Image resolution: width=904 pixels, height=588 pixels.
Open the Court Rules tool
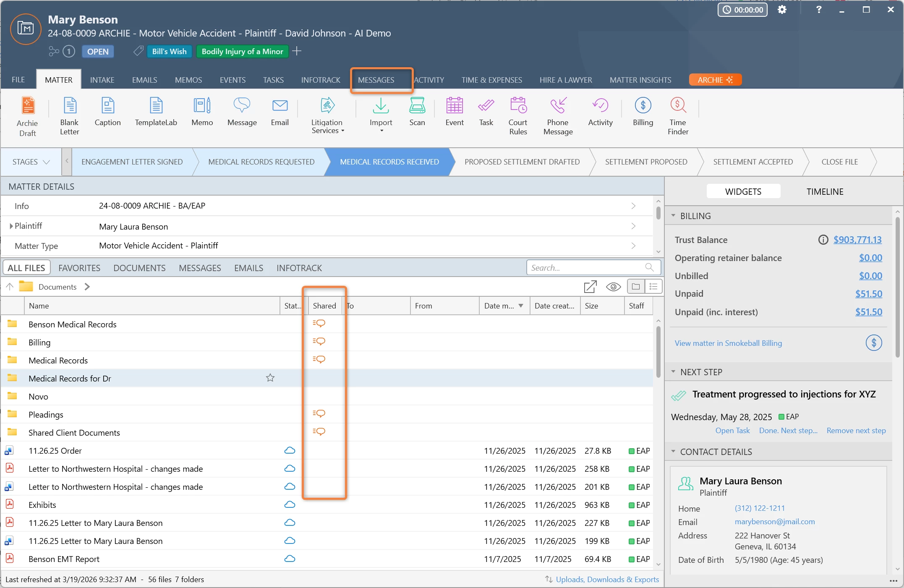tap(518, 106)
